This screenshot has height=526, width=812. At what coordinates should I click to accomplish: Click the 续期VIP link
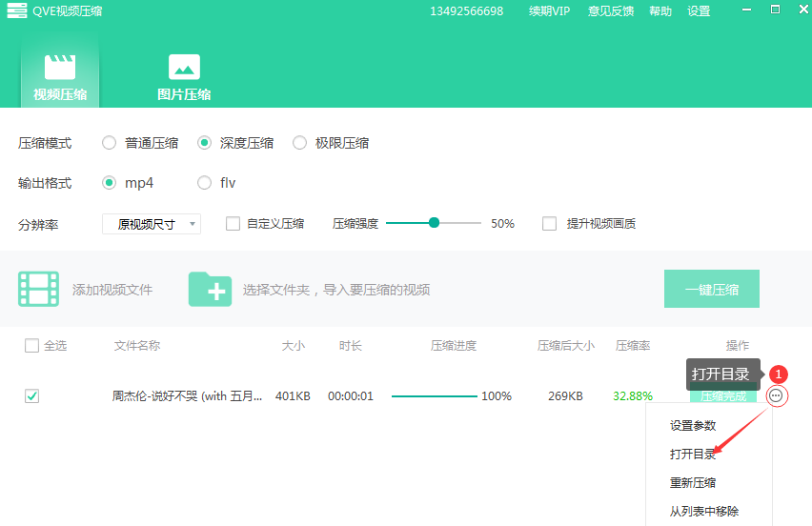click(x=549, y=11)
